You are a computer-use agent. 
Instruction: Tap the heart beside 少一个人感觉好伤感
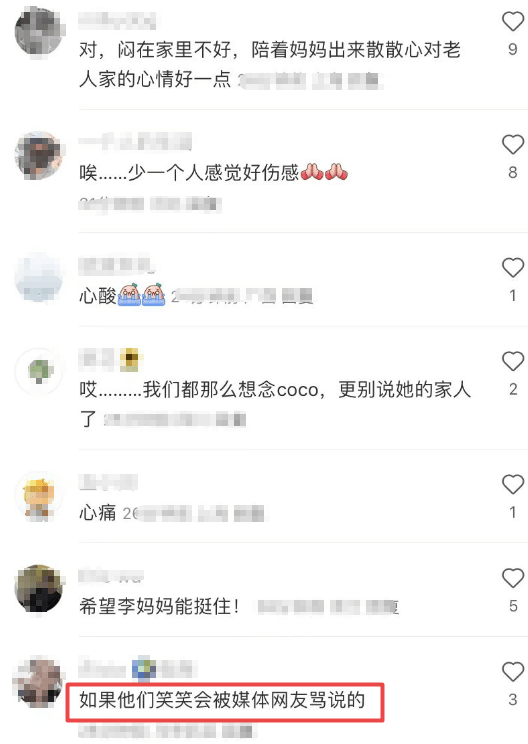(512, 144)
